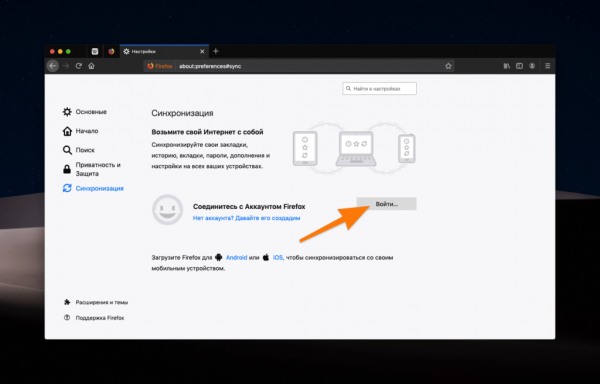The width and height of the screenshot is (600, 384).
Task: Click the smiley account avatar image
Action: click(168, 210)
